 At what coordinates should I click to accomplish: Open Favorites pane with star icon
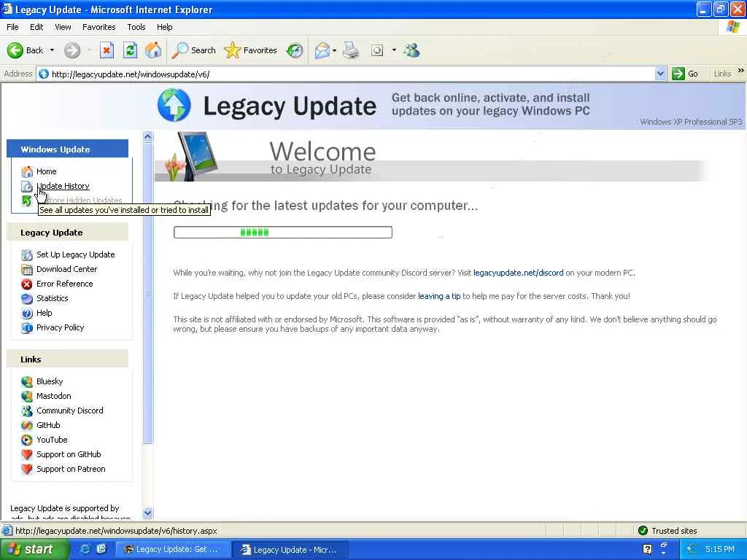point(251,50)
